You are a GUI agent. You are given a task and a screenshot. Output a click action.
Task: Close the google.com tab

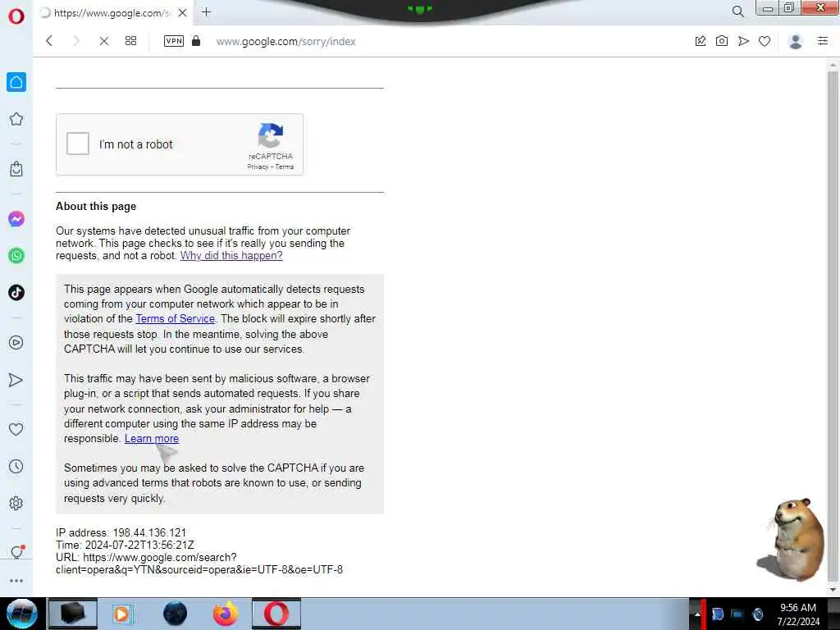pyautogui.click(x=183, y=12)
